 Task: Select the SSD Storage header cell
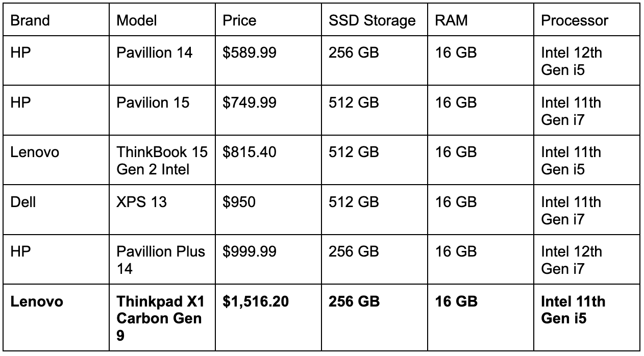tap(371, 20)
